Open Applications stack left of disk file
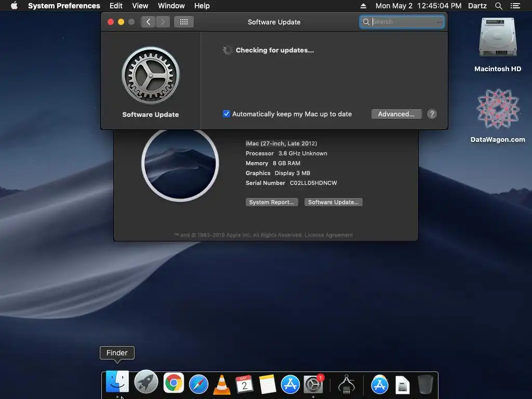This screenshot has width=532, height=399. (x=379, y=384)
